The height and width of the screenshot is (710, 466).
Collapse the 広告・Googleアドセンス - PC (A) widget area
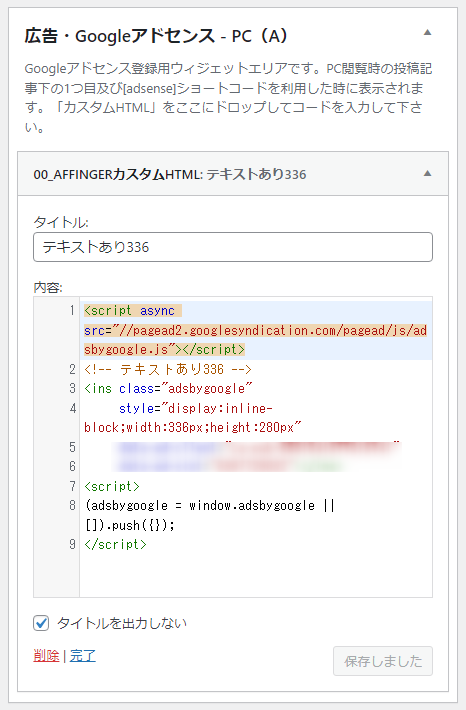[x=427, y=33]
